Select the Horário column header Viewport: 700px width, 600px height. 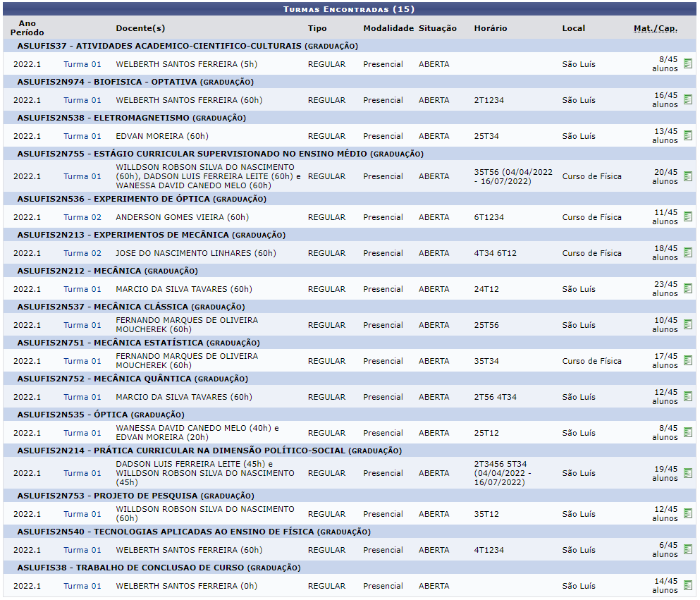490,28
